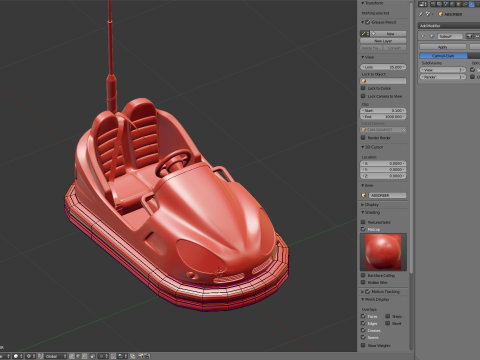Select Catmull-Clark subdivision type
The width and height of the screenshot is (480, 360).
(444, 56)
